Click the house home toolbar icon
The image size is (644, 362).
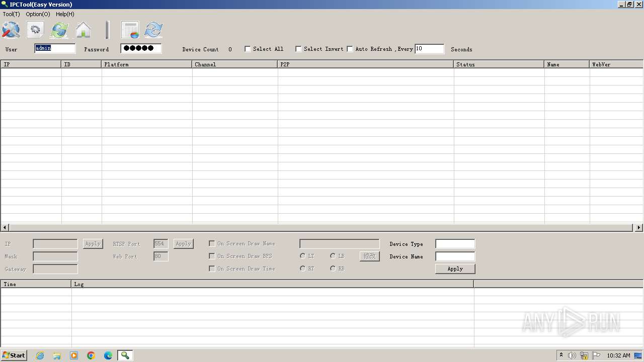[84, 30]
